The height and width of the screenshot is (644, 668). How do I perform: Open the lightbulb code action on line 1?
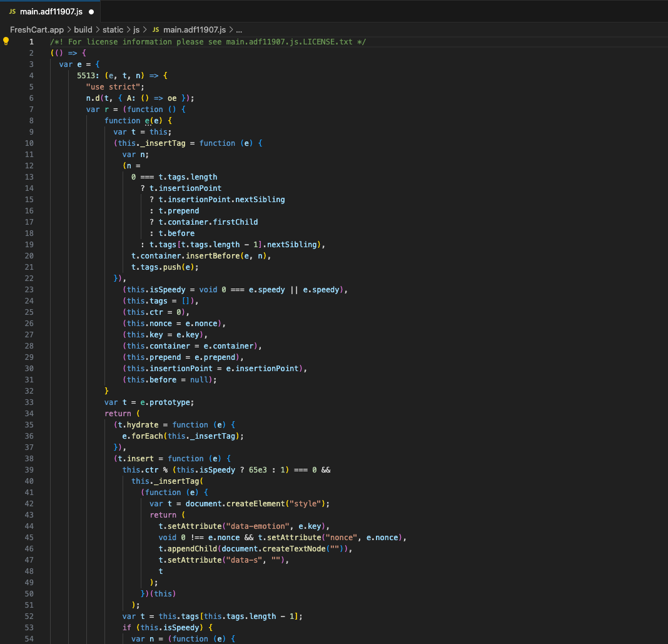pos(6,41)
